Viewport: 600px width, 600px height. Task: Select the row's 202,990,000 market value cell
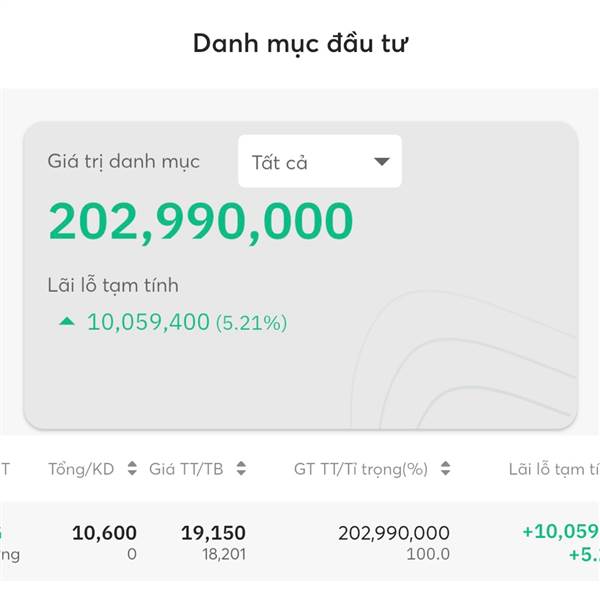(x=394, y=533)
